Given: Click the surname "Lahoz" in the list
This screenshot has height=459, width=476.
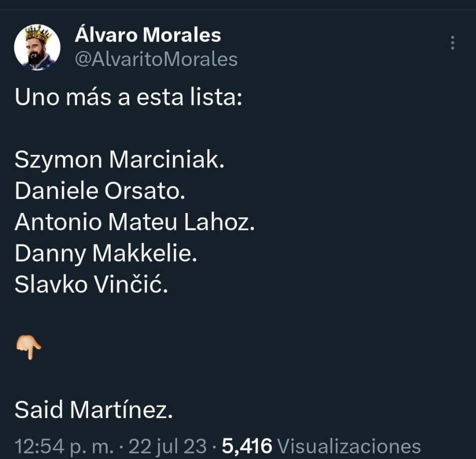Looking at the screenshot, I should click(x=219, y=222).
